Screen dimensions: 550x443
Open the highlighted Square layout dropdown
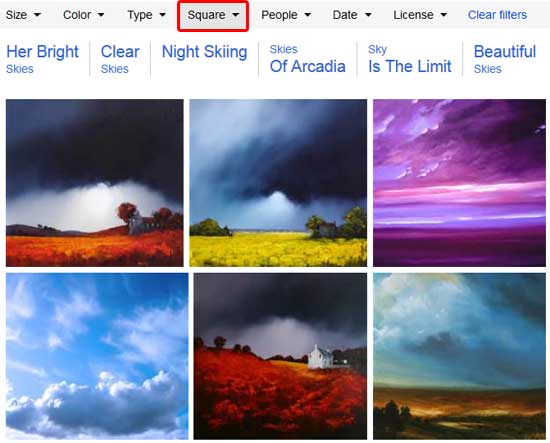[x=213, y=15]
